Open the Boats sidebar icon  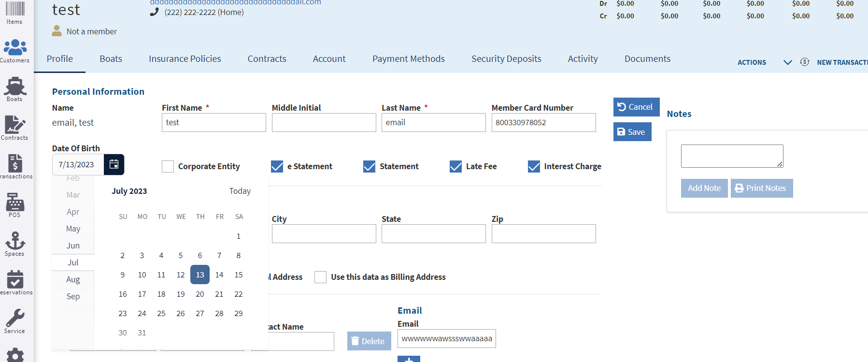[15, 89]
